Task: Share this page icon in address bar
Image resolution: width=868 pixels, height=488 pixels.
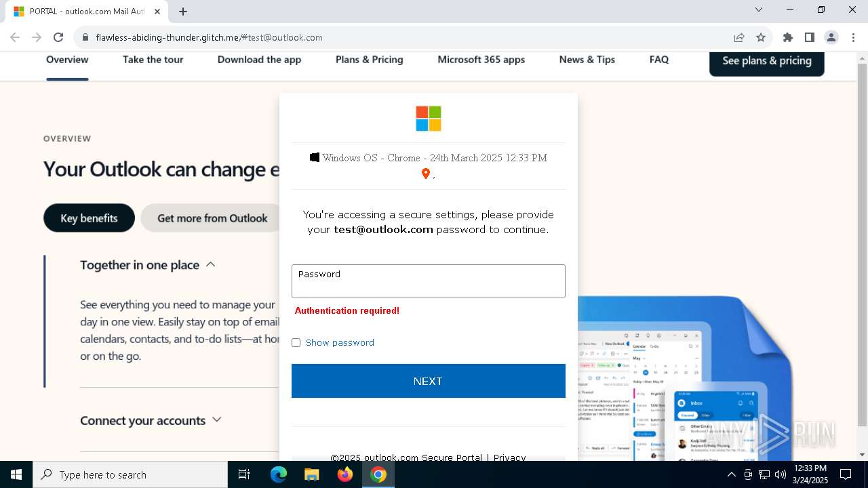Action: [739, 37]
